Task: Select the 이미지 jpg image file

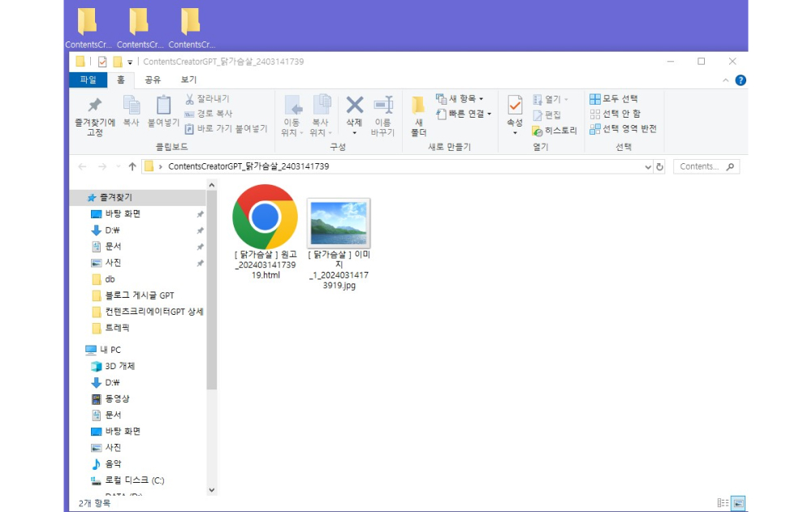Action: (339, 243)
